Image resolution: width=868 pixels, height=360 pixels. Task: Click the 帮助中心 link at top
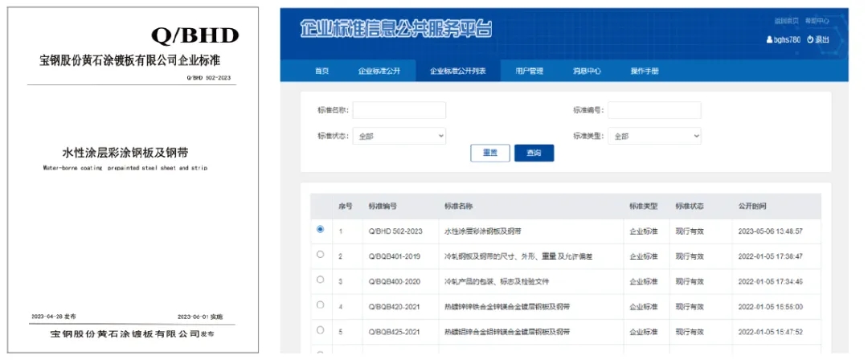817,21
